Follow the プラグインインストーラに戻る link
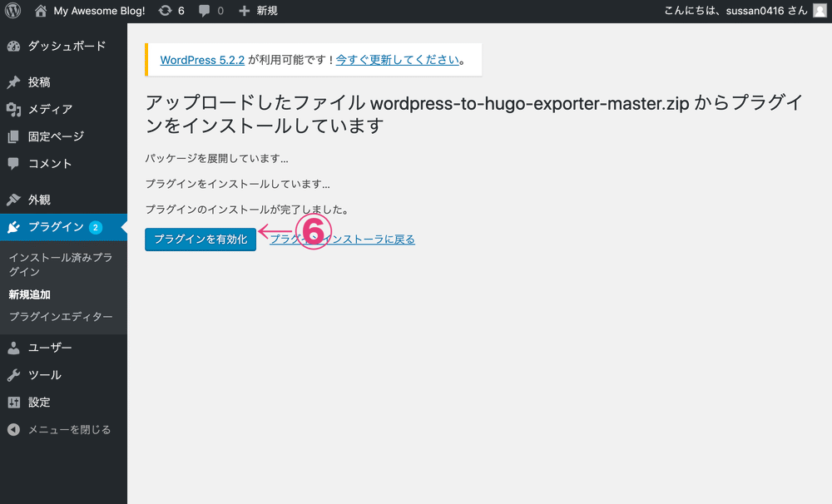Image resolution: width=832 pixels, height=504 pixels. pyautogui.click(x=344, y=239)
